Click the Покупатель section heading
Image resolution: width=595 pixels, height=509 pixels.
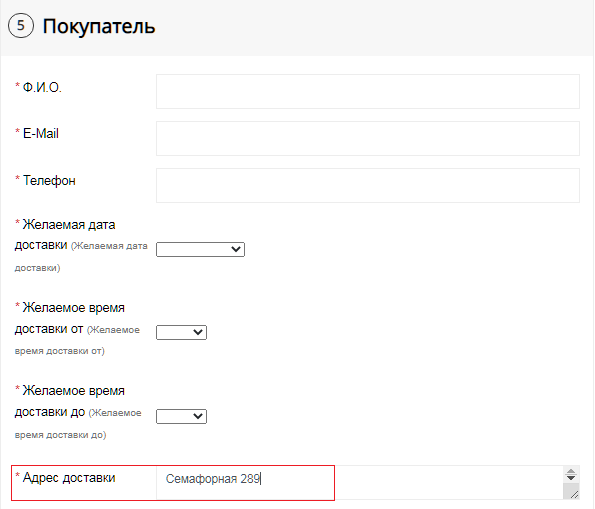pyautogui.click(x=99, y=27)
